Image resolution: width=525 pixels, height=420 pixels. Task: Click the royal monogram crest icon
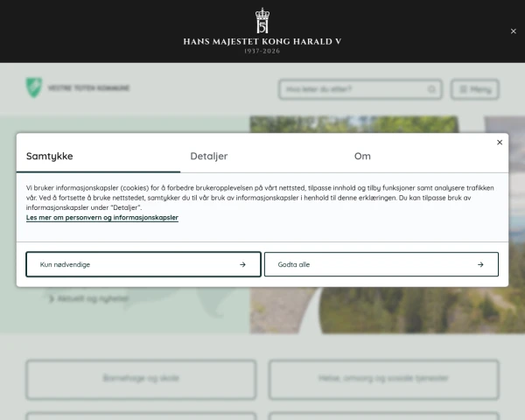pyautogui.click(x=262, y=21)
